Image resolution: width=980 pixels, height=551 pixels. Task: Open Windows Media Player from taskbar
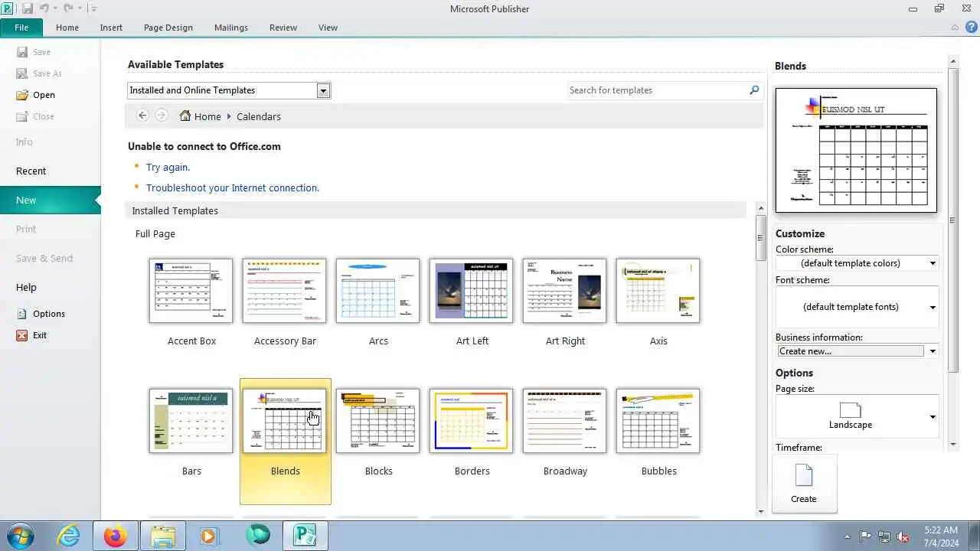(x=210, y=536)
